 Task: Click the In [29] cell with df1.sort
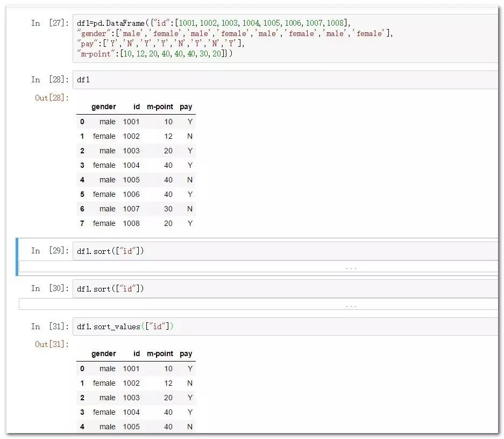tap(286, 251)
